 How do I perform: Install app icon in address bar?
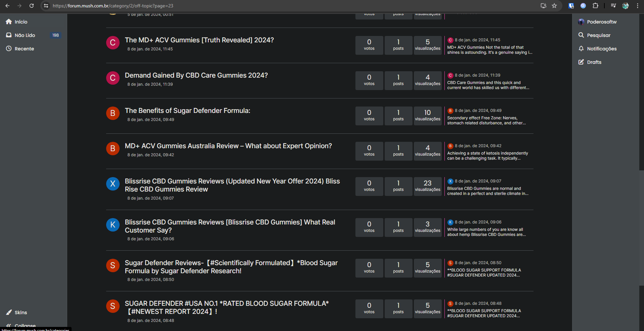pos(543,6)
